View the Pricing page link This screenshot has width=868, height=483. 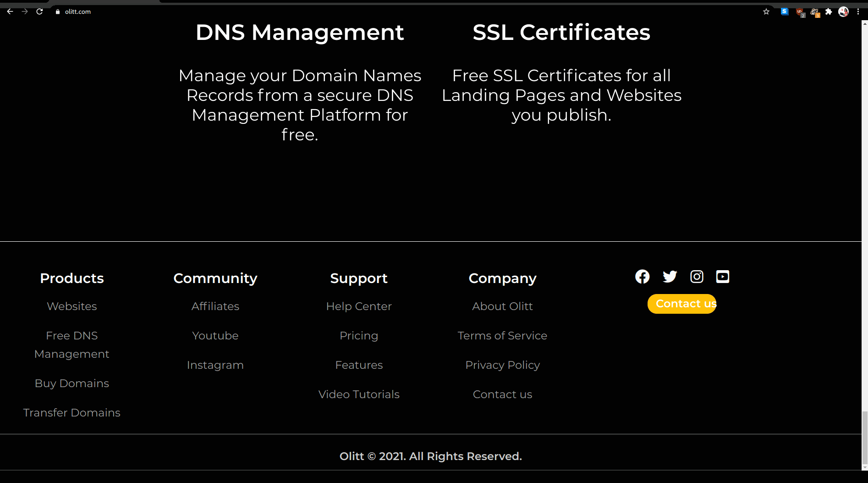click(x=359, y=336)
